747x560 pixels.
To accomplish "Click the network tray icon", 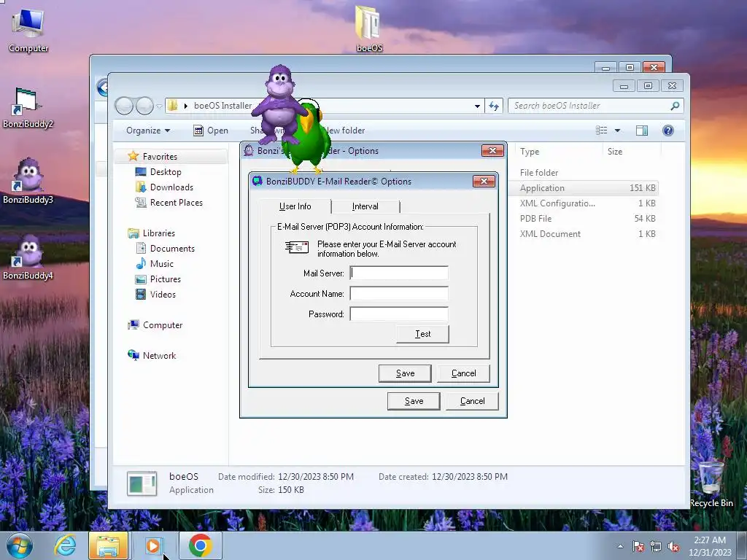I will tap(656, 546).
